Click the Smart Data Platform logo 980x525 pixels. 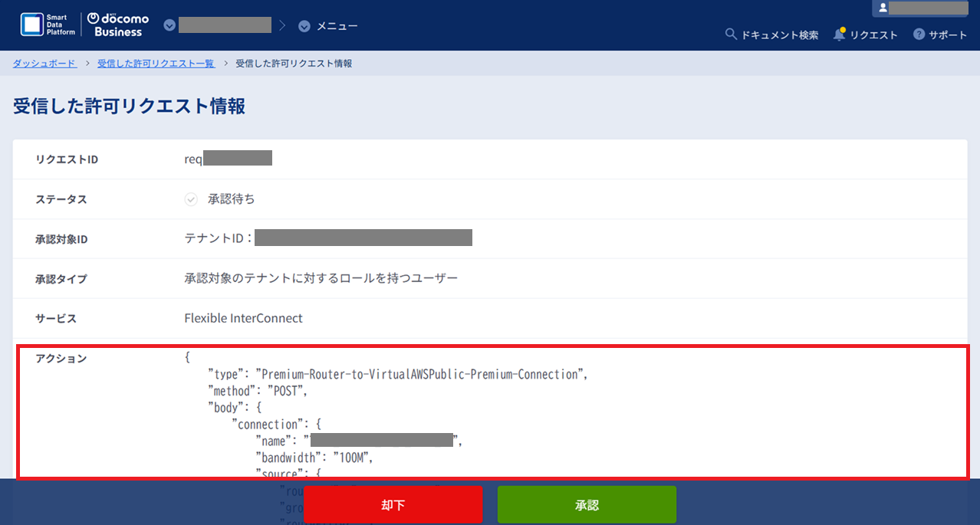48,25
